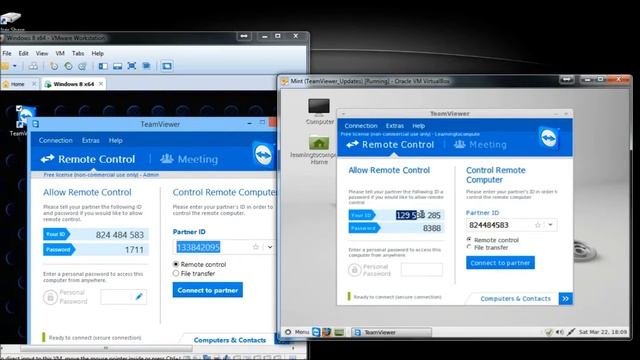Click the update shield icon in Mint tray
Image resolution: width=640 pixels, height=360 pixels.
[549, 332]
